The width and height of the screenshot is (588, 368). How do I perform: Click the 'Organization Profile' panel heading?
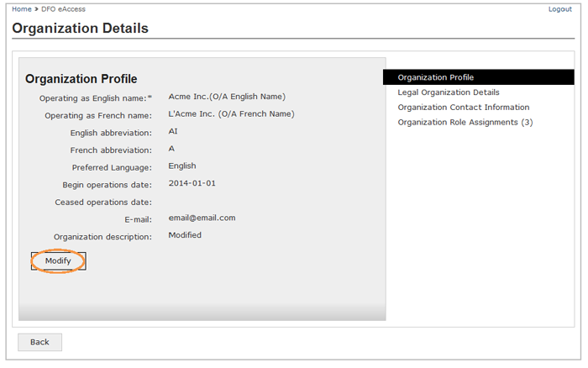click(x=81, y=79)
